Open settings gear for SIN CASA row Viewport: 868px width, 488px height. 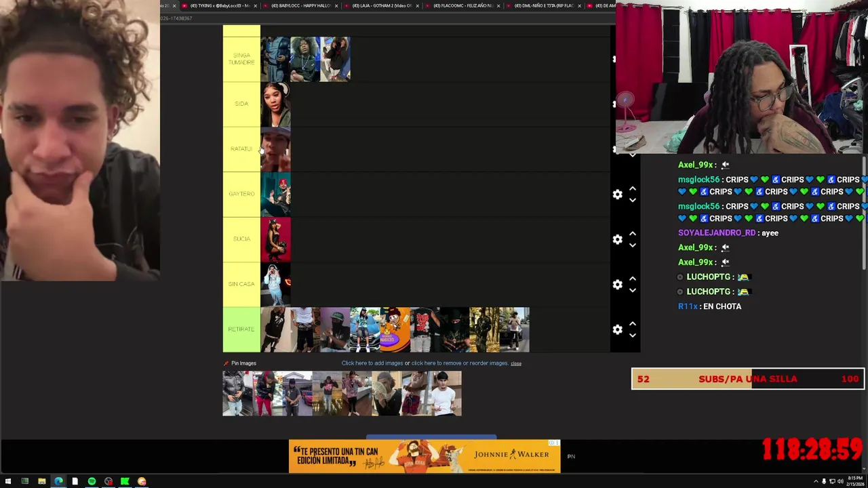tap(617, 285)
